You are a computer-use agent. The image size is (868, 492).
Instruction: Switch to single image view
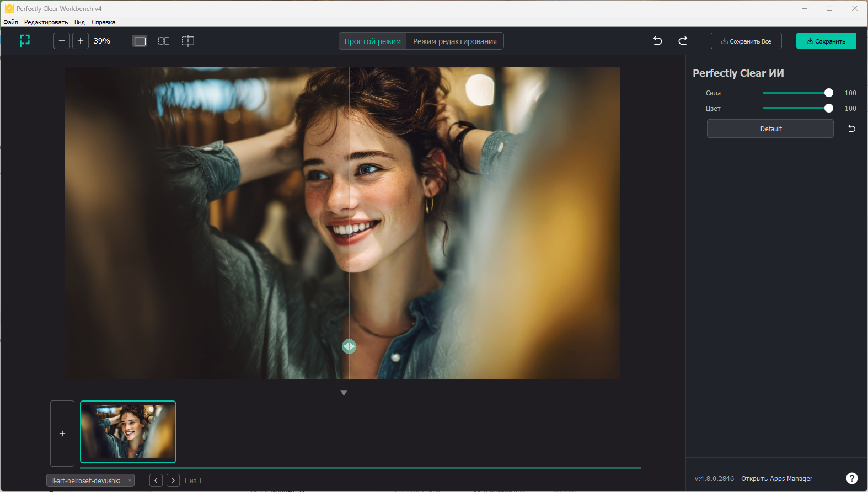point(140,41)
